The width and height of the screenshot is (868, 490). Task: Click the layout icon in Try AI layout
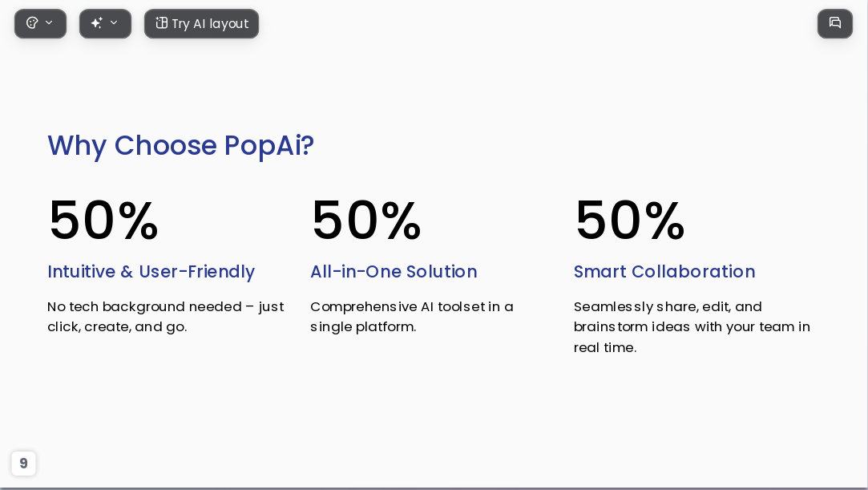point(161,23)
